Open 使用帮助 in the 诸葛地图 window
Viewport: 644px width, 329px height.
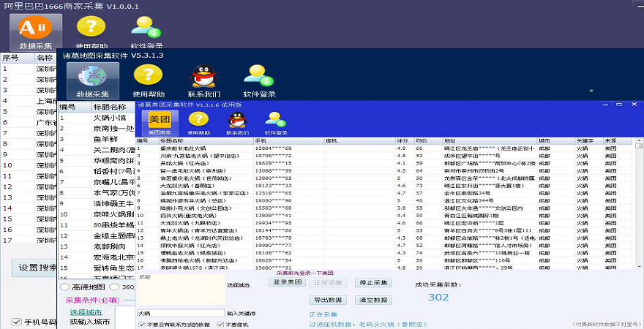(149, 81)
